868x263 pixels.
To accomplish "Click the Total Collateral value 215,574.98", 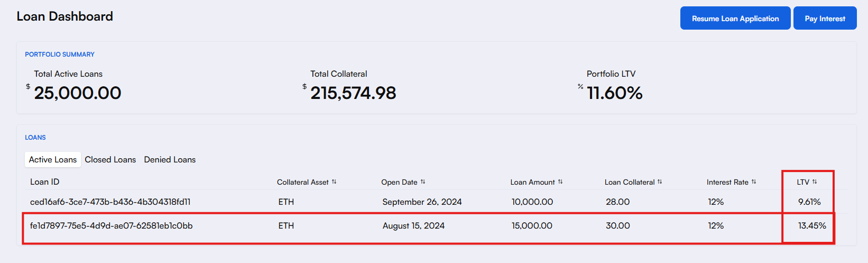I will (353, 93).
